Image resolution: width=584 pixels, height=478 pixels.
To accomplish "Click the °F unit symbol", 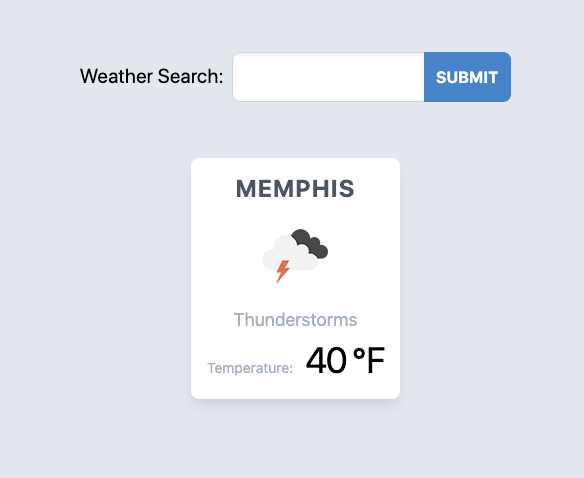I will pyautogui.click(x=369, y=360).
